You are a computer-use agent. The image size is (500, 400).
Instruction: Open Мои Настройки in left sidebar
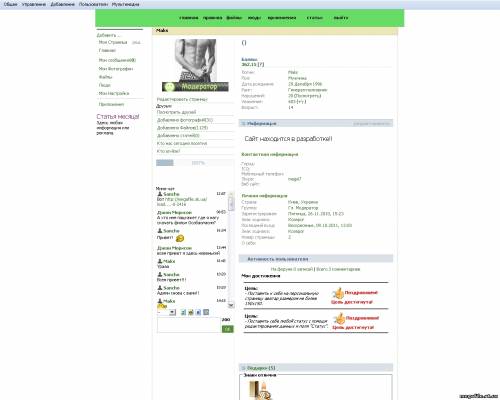pyautogui.click(x=114, y=94)
